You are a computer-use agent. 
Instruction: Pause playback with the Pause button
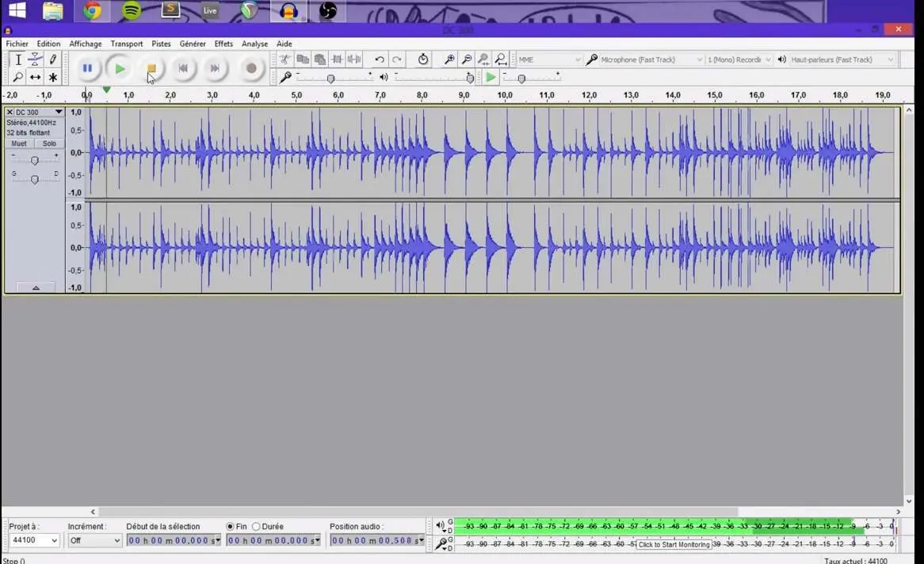pyautogui.click(x=87, y=69)
